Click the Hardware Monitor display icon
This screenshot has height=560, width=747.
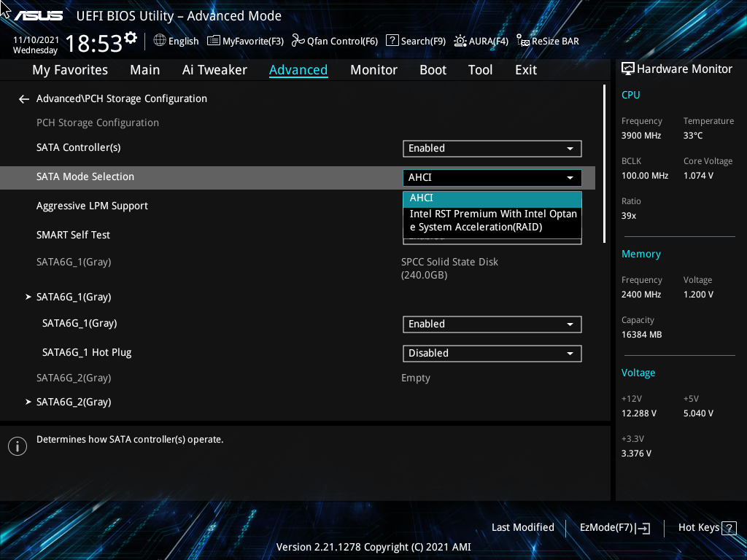coord(628,69)
